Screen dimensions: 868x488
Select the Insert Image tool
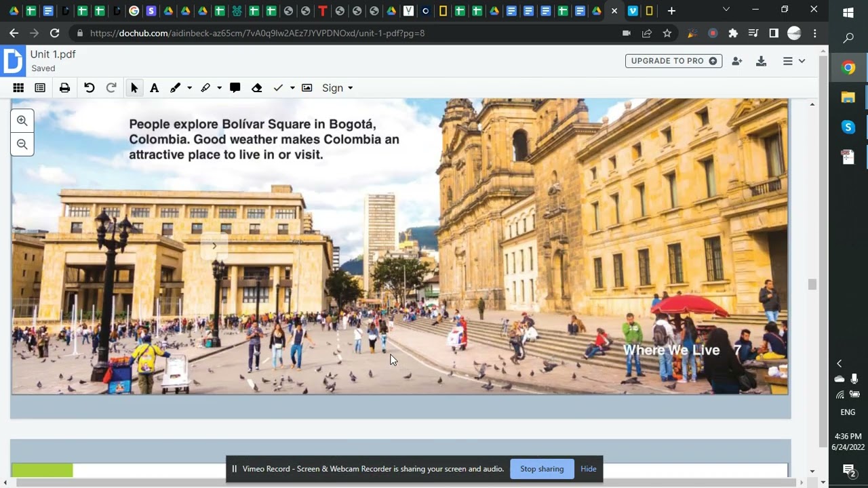[x=307, y=88]
